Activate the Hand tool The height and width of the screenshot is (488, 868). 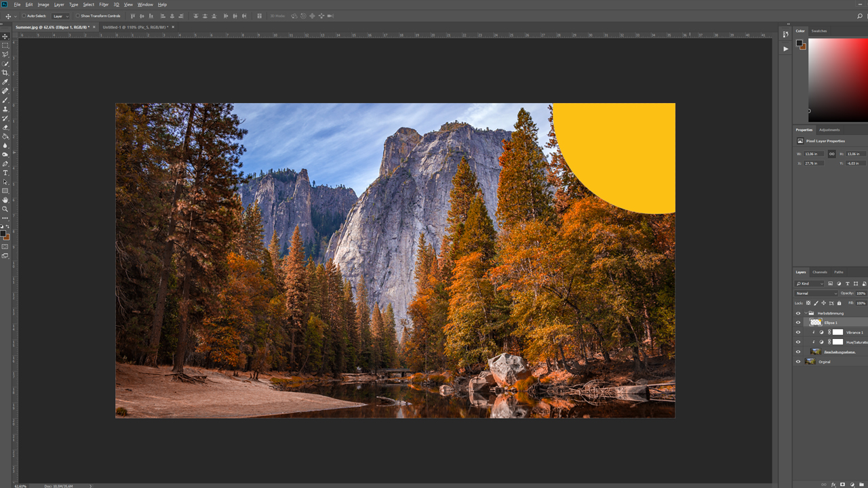coord(5,200)
